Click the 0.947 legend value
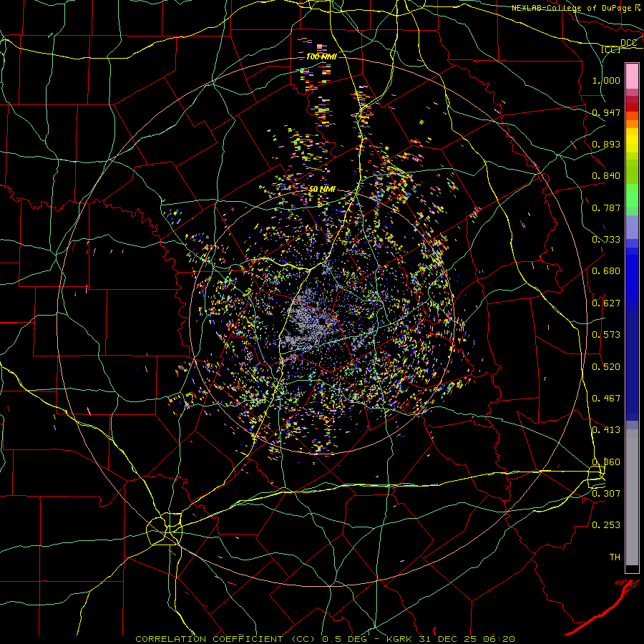This screenshot has height=644, width=644. (x=606, y=112)
